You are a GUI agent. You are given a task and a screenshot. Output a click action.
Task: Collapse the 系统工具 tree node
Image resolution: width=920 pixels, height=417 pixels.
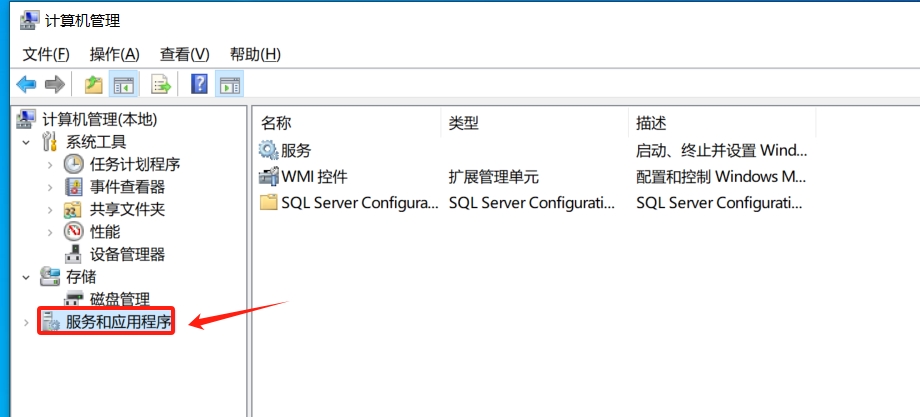click(26, 142)
